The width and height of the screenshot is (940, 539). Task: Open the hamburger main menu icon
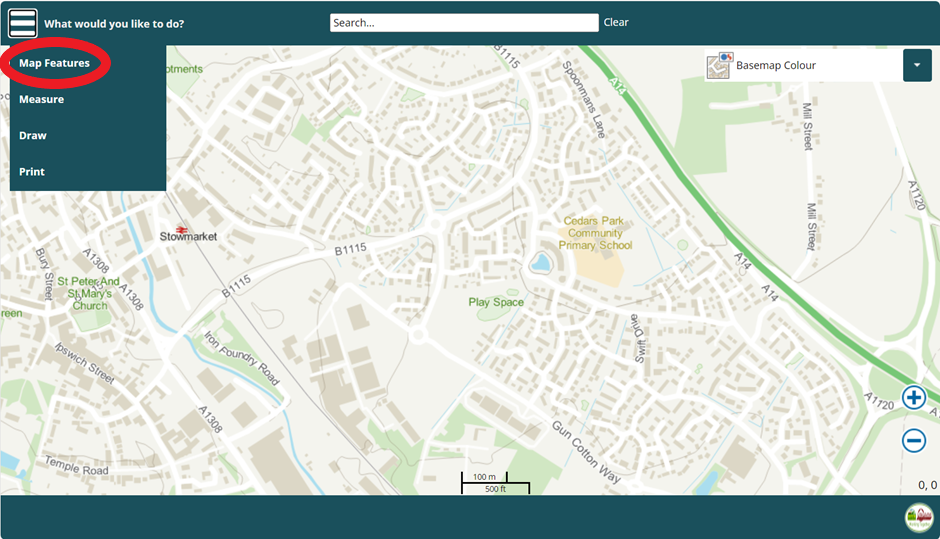tap(23, 23)
